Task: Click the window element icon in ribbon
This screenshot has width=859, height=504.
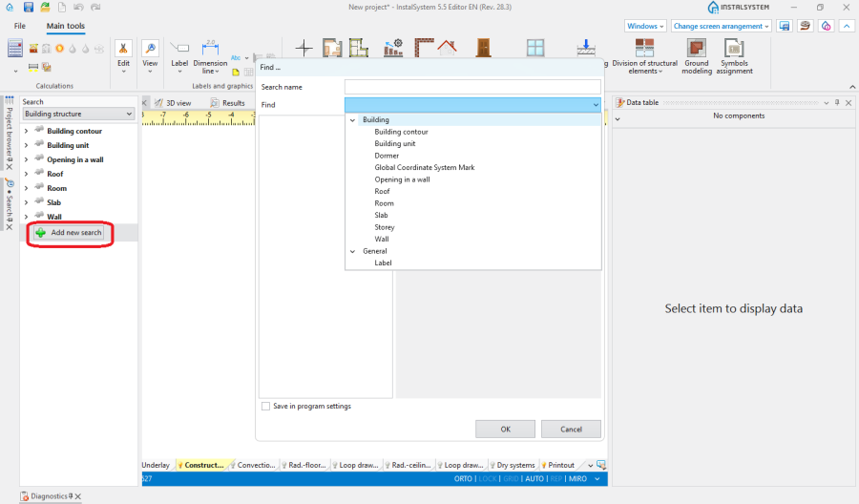Action: coord(534,48)
